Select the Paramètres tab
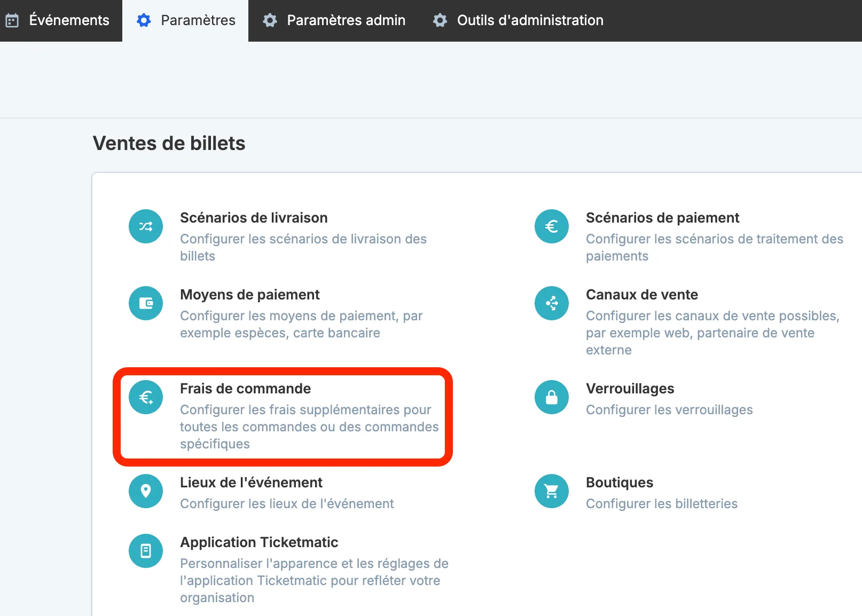This screenshot has height=616, width=862. [x=185, y=20]
